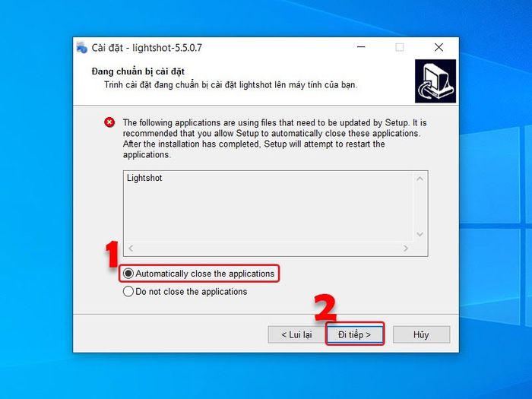Click the red error icon beside the message
This screenshot has height=399, width=532.
(x=109, y=122)
